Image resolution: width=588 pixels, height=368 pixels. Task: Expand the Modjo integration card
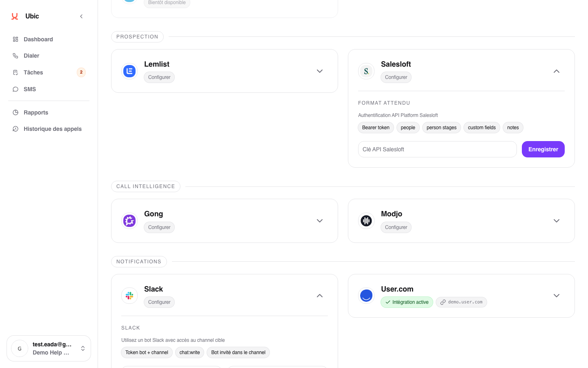tap(557, 221)
